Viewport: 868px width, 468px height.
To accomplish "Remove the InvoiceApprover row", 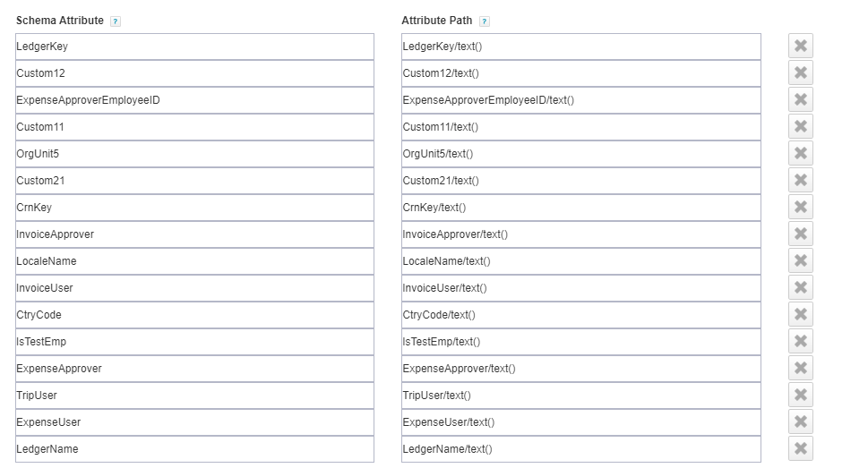I will (801, 234).
